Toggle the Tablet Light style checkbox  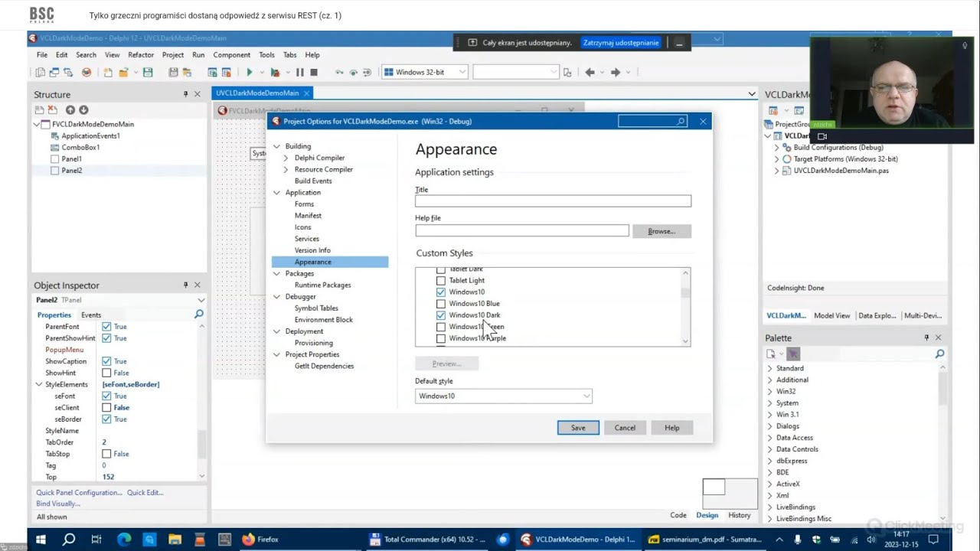click(440, 281)
